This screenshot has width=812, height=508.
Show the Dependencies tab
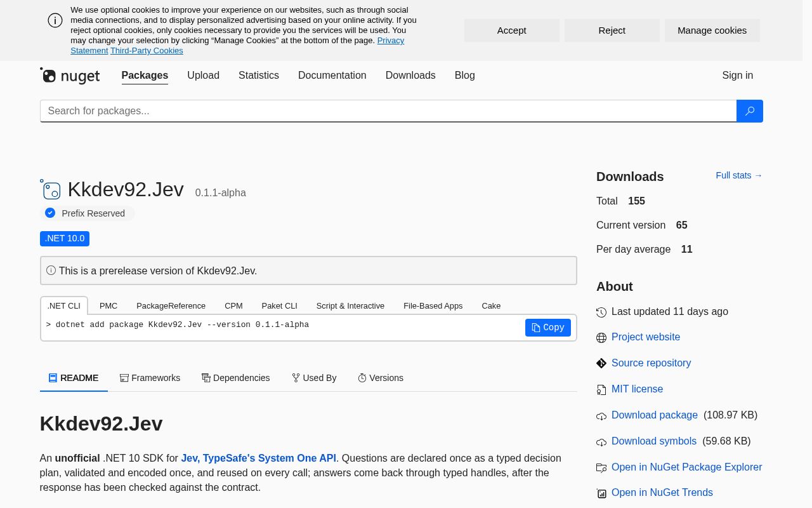click(235, 378)
